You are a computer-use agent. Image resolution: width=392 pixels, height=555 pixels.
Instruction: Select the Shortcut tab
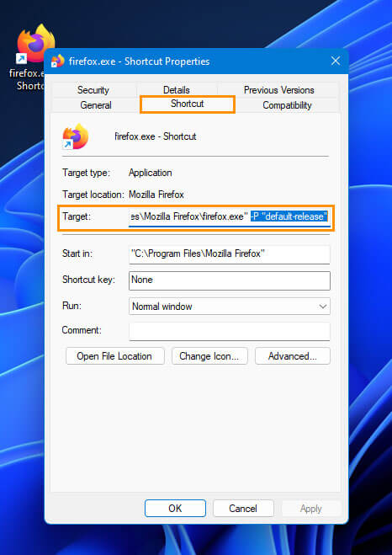point(188,104)
